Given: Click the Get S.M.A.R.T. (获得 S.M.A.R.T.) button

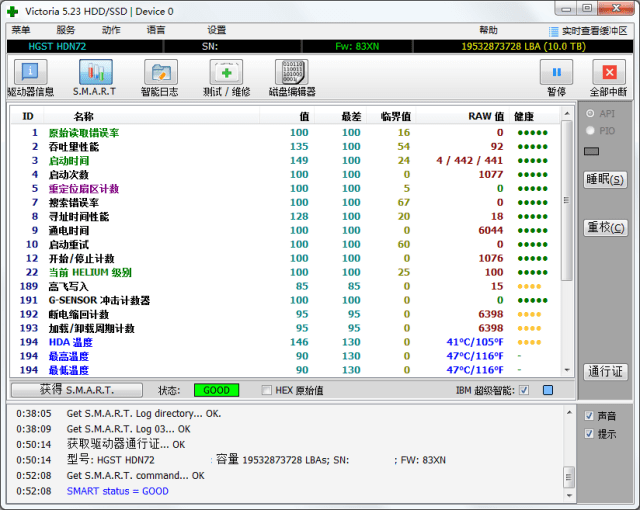Looking at the screenshot, I should [x=77, y=390].
